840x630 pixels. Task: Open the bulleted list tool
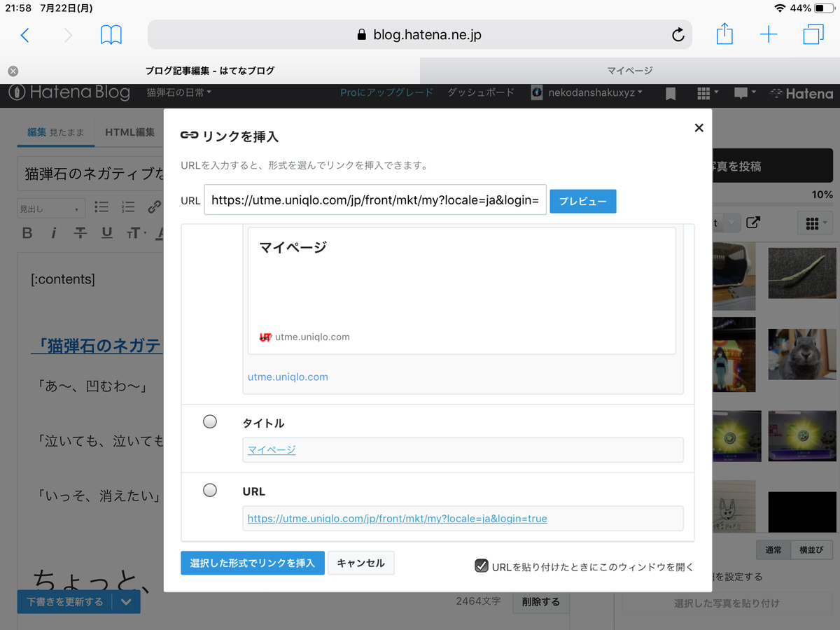coord(101,207)
